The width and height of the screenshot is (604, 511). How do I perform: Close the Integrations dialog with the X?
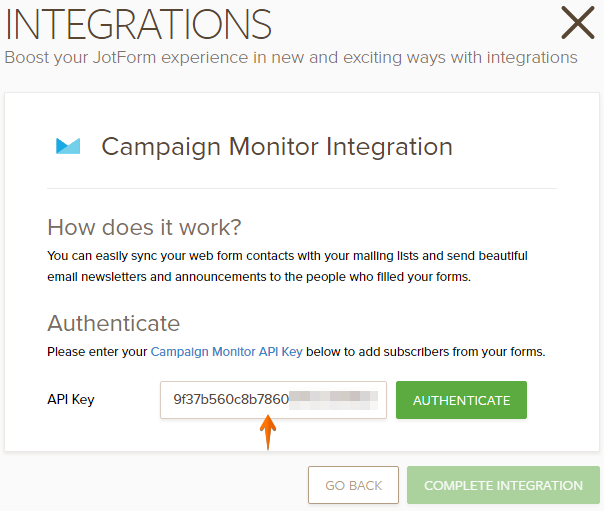coord(577,23)
